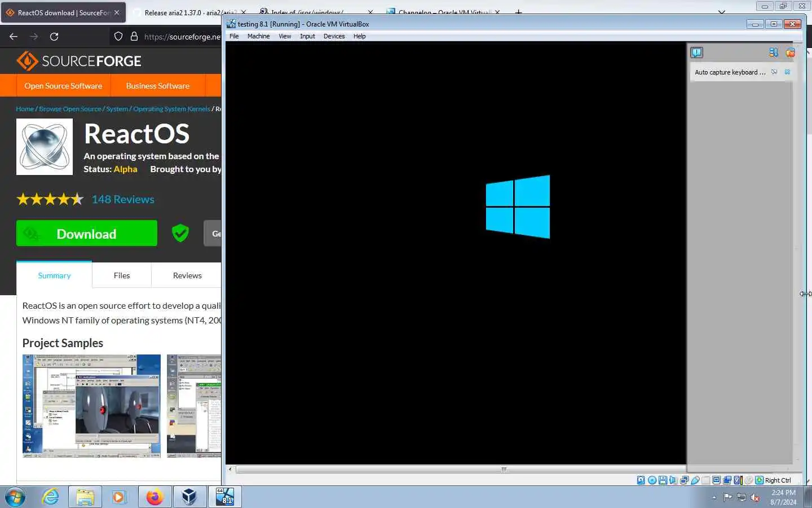The height and width of the screenshot is (508, 812).
Task: Launch Internet Explorer from the taskbar
Action: 51,497
